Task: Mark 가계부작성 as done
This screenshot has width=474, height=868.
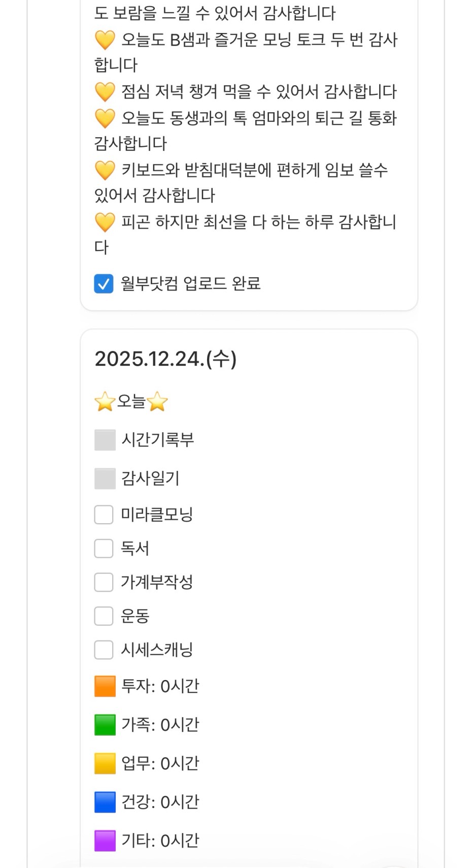Action: [104, 582]
